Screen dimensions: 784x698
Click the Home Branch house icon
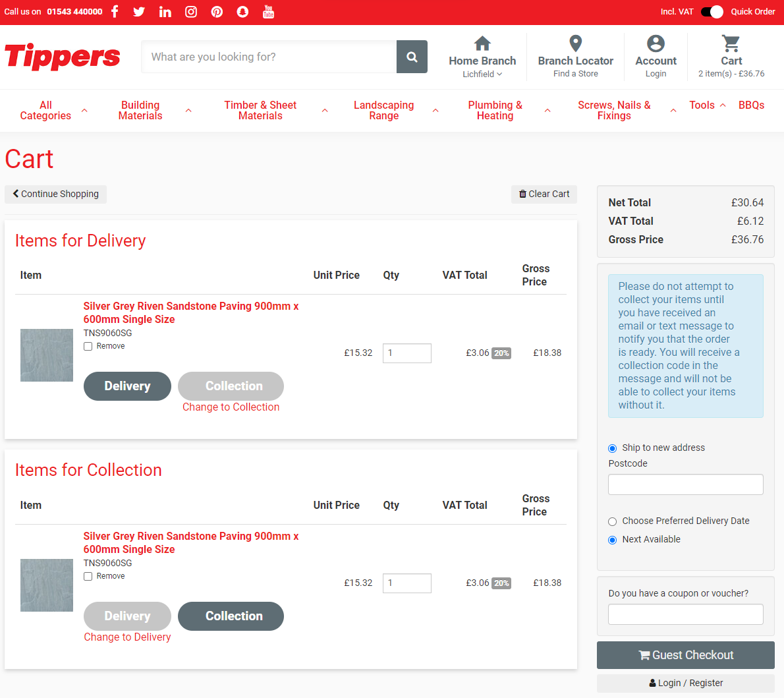click(482, 44)
